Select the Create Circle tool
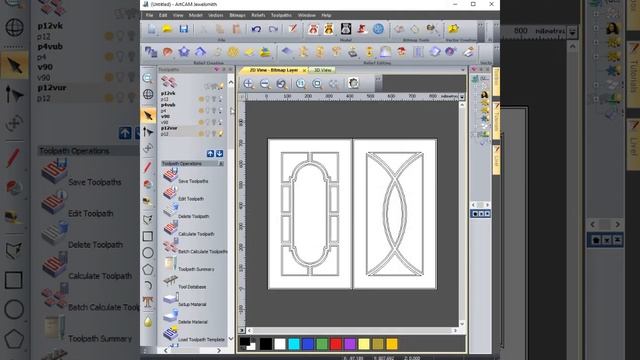This screenshot has height=360, width=640. click(x=148, y=253)
